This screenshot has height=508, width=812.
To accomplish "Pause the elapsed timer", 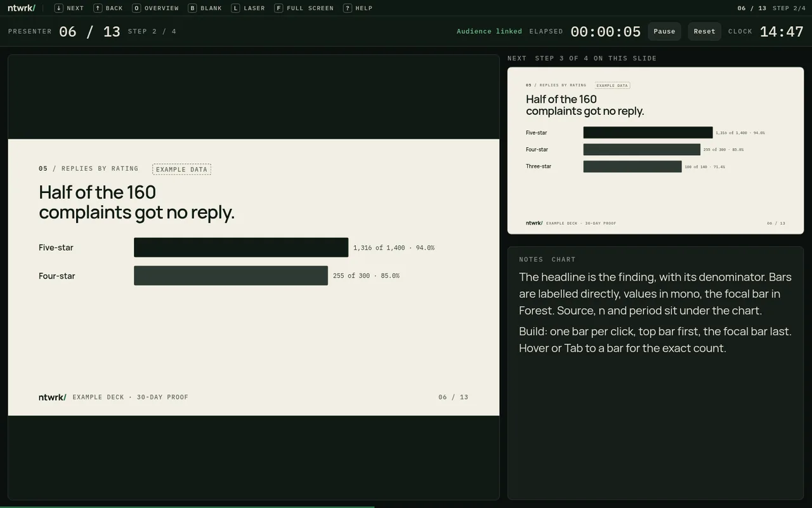I will (664, 31).
